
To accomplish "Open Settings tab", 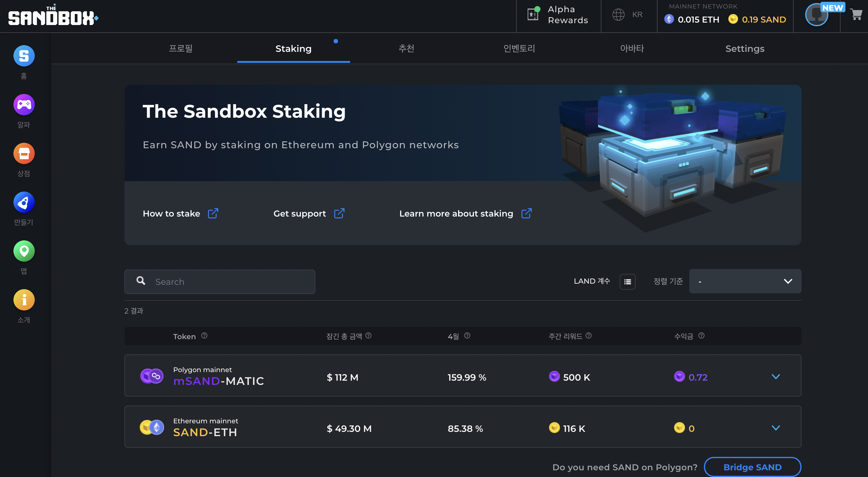I will point(745,48).
